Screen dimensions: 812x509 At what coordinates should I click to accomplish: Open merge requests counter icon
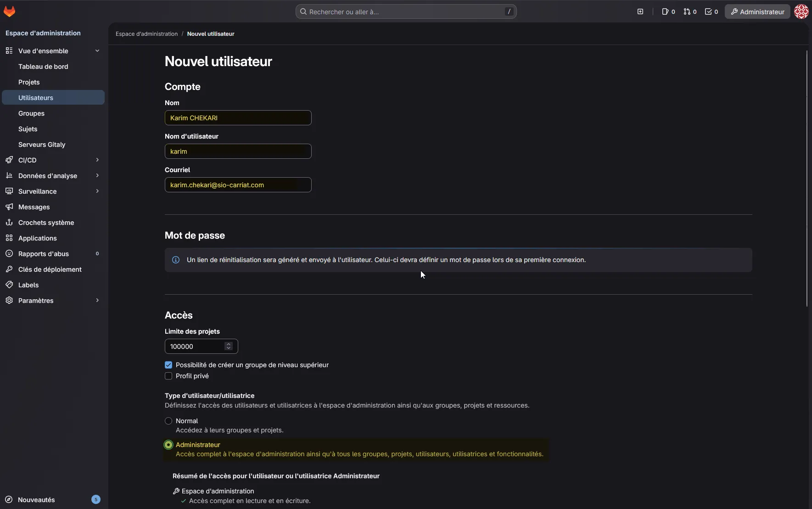point(690,11)
